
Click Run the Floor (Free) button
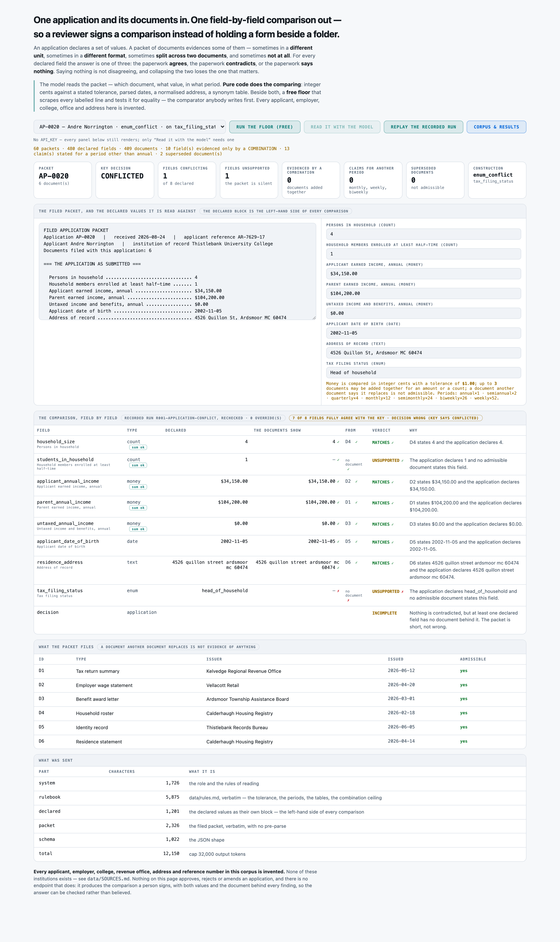pos(265,127)
